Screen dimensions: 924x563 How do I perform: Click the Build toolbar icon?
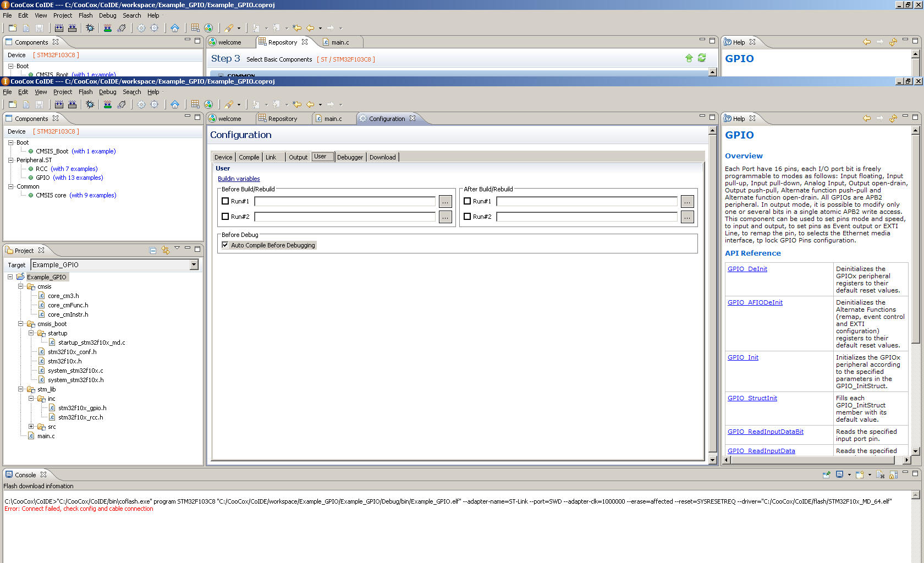(59, 104)
